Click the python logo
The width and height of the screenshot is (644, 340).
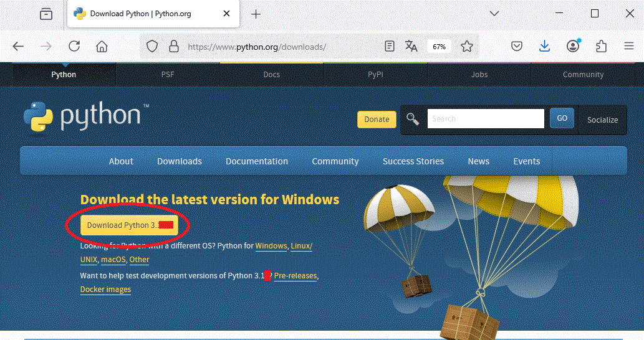point(86,118)
